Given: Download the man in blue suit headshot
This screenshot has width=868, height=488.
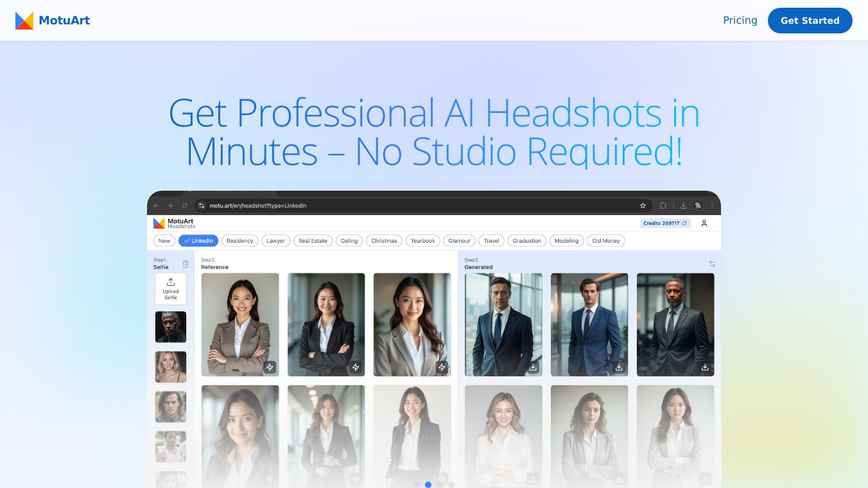Looking at the screenshot, I should pos(619,367).
